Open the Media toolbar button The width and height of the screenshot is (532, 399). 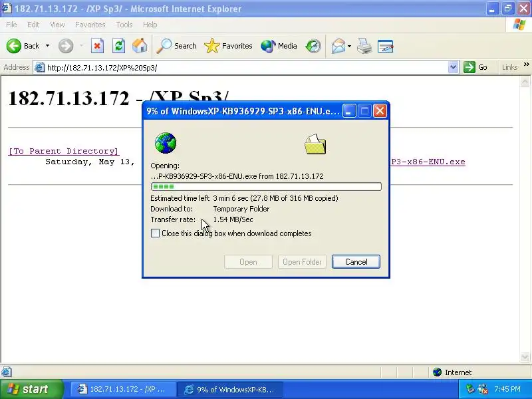pos(279,46)
